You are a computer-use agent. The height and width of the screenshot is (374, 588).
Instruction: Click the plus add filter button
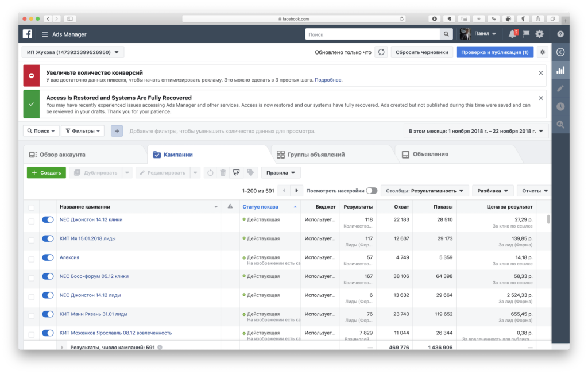117,131
